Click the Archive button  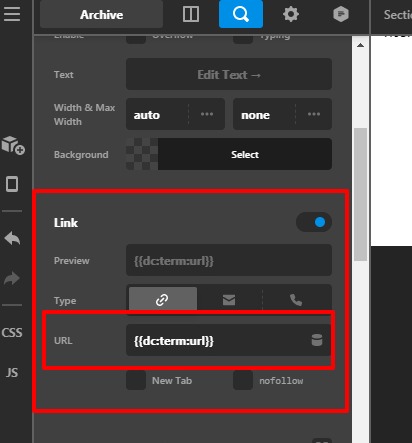coord(101,14)
